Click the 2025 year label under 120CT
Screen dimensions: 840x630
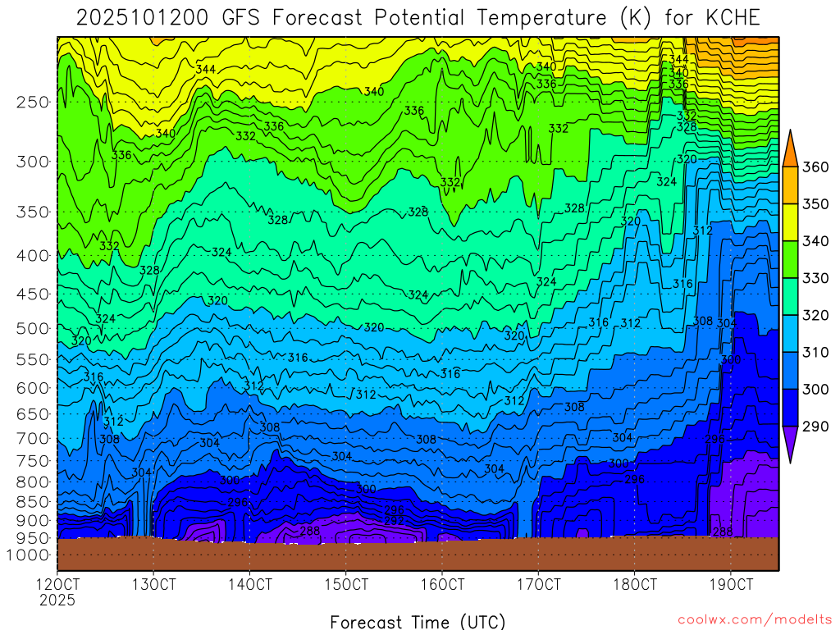[x=57, y=600]
